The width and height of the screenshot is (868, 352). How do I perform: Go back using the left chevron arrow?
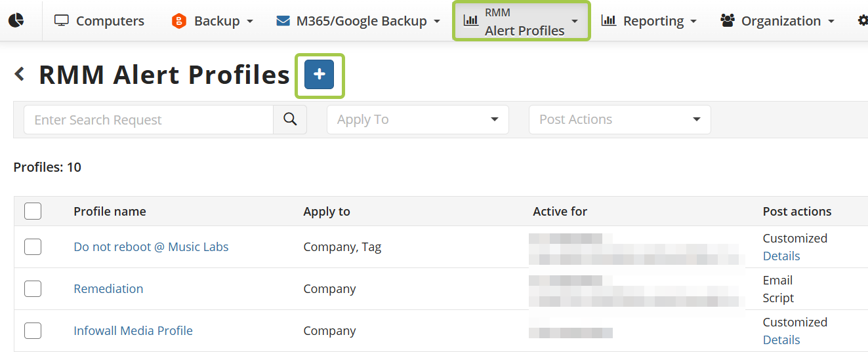(x=20, y=74)
